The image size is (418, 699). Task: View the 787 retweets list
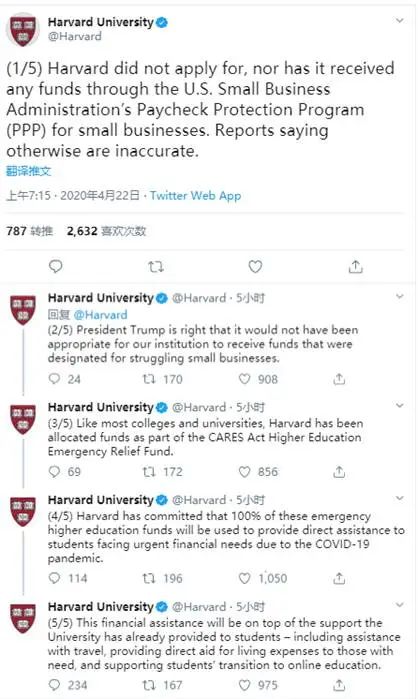[x=29, y=231]
